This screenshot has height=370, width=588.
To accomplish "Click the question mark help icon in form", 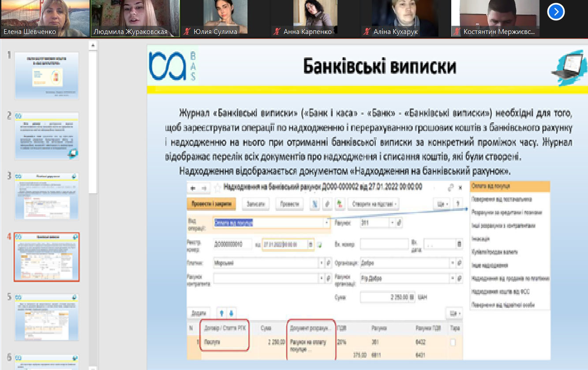I will [459, 204].
